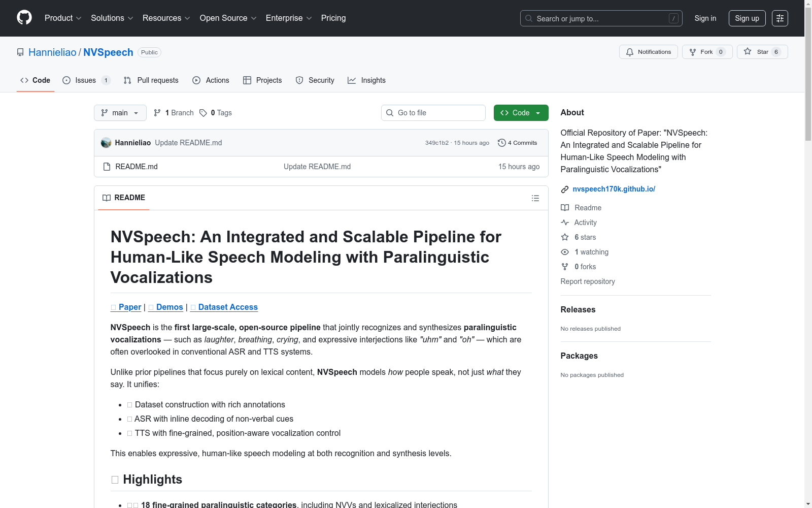Open the green Code dropdown button
The width and height of the screenshot is (812, 508).
click(x=521, y=113)
